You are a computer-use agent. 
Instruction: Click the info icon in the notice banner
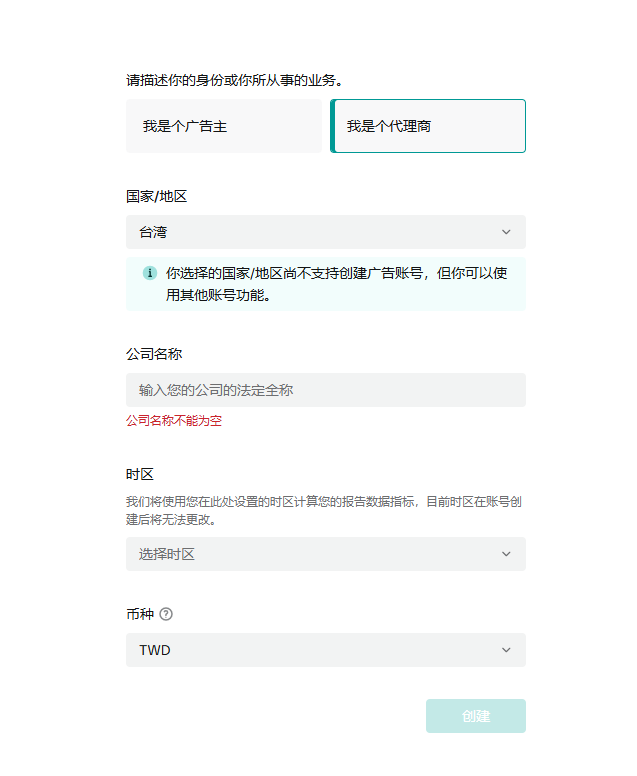point(150,273)
